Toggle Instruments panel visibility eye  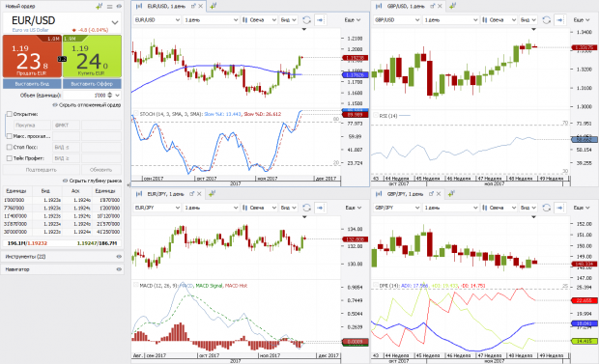point(119,257)
